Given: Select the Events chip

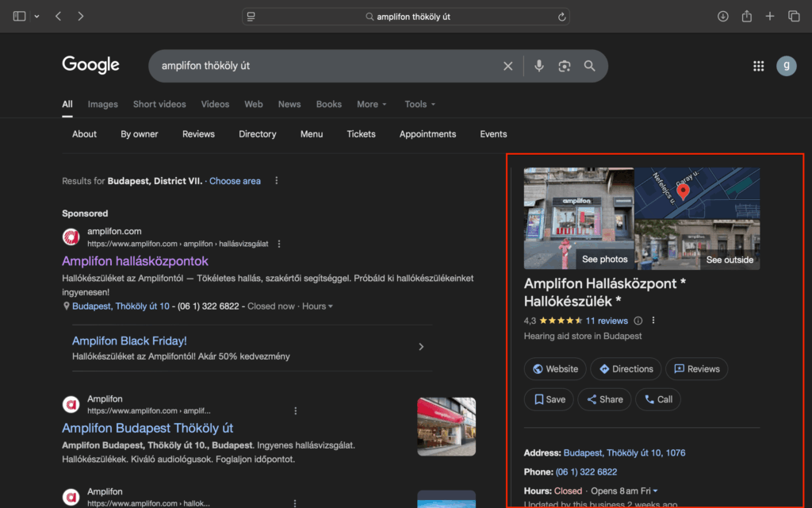Looking at the screenshot, I should (x=493, y=133).
